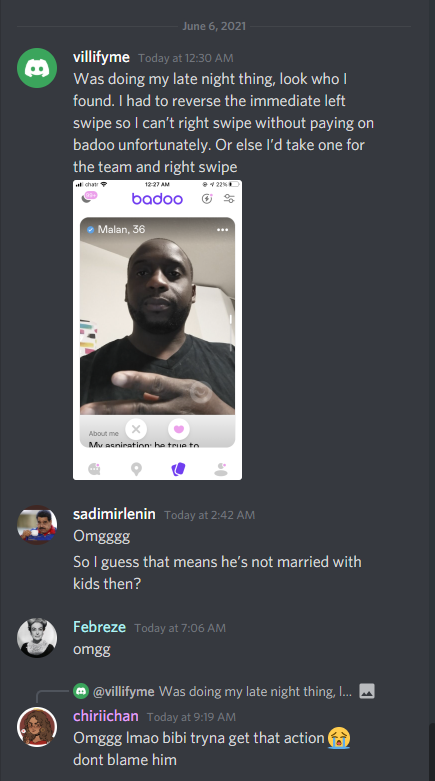Open the attached badoo screenshot image

pos(157,330)
